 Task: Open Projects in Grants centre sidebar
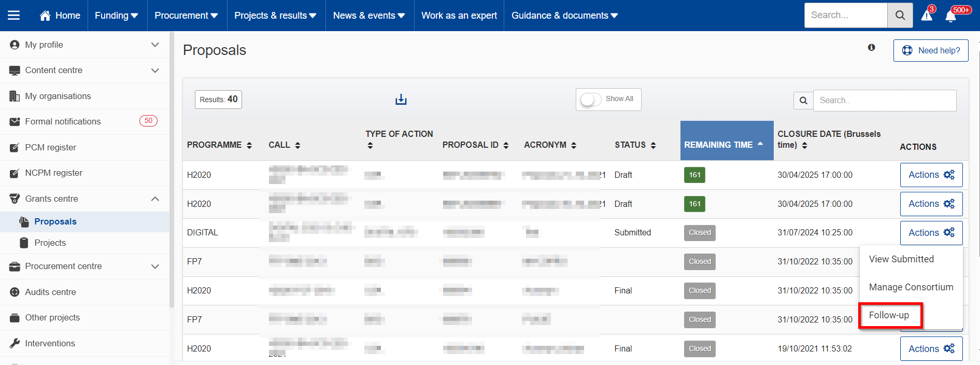tap(50, 243)
